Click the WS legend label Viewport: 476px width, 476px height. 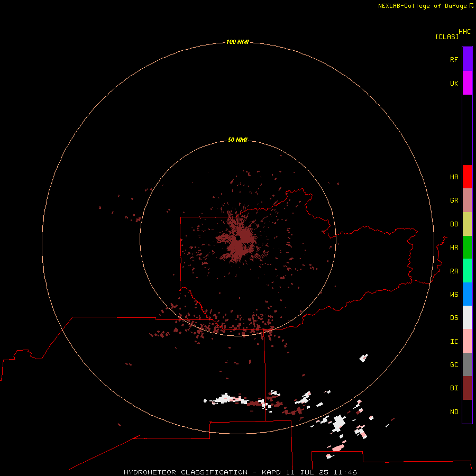pos(454,294)
